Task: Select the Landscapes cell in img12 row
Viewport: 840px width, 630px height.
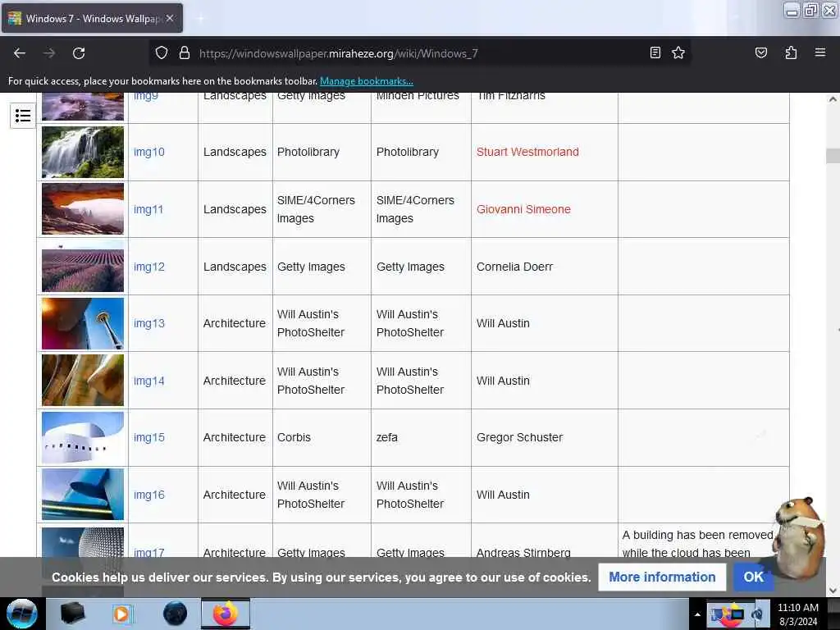Action: click(235, 267)
